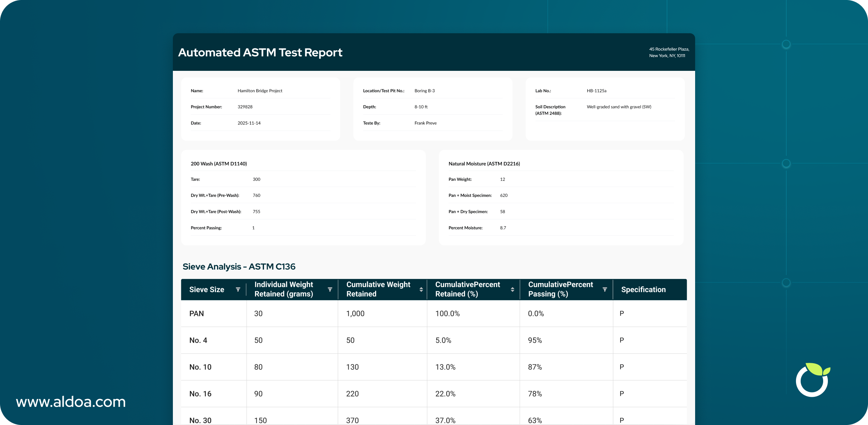Image resolution: width=868 pixels, height=425 pixels.
Task: Click the sort arrows beside Cumulative Weight Retained
Action: pyautogui.click(x=421, y=289)
